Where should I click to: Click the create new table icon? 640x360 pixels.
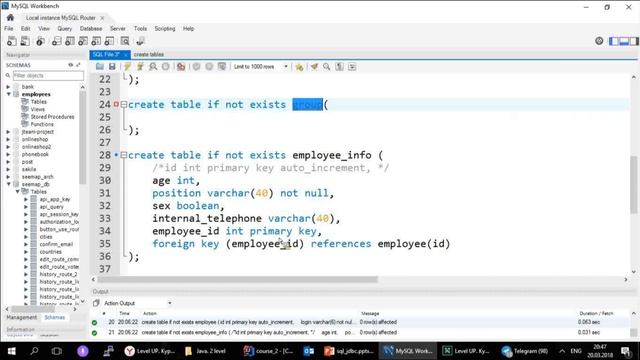click(70, 41)
